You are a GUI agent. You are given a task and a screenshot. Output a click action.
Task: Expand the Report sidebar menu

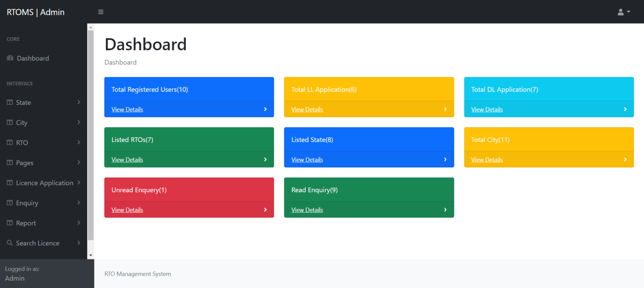coord(25,223)
